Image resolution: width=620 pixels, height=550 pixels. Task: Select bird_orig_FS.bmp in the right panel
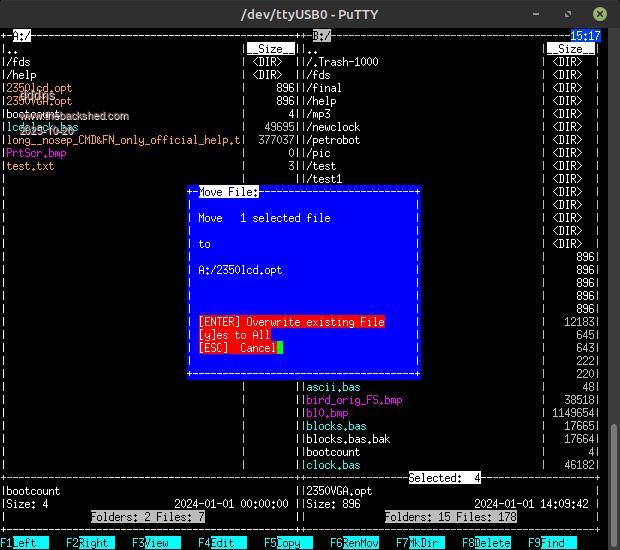click(354, 400)
